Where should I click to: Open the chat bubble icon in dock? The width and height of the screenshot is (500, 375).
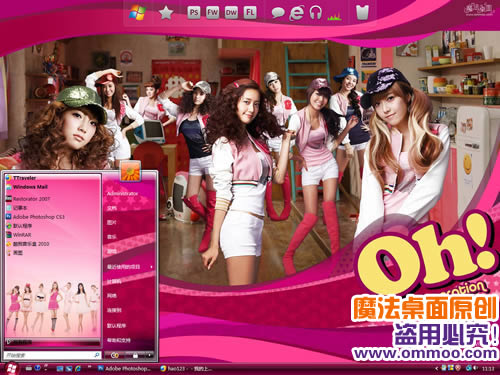(278, 13)
